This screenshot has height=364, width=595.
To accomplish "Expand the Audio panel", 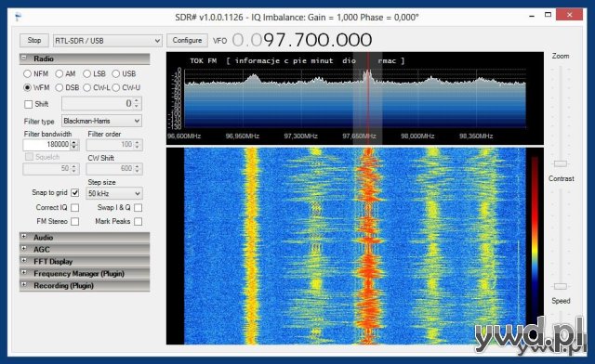I will 85,238.
